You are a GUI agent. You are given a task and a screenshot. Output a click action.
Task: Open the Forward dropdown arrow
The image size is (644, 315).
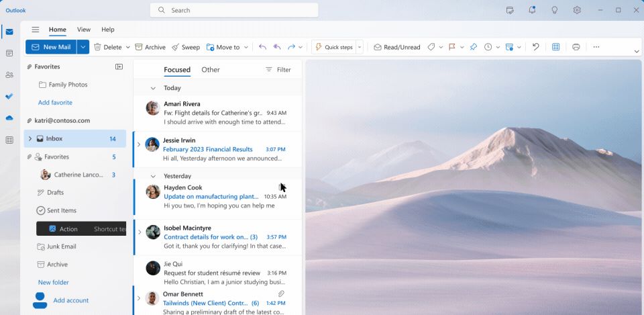(x=301, y=47)
